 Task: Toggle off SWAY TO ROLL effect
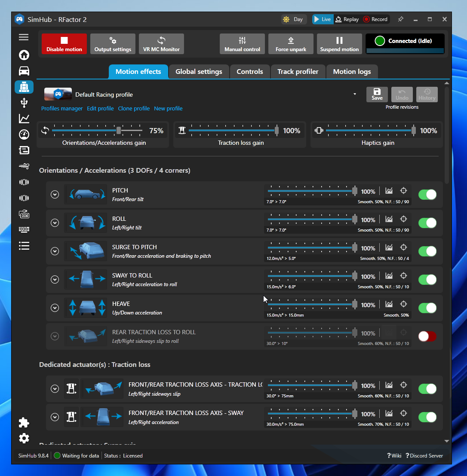click(427, 280)
